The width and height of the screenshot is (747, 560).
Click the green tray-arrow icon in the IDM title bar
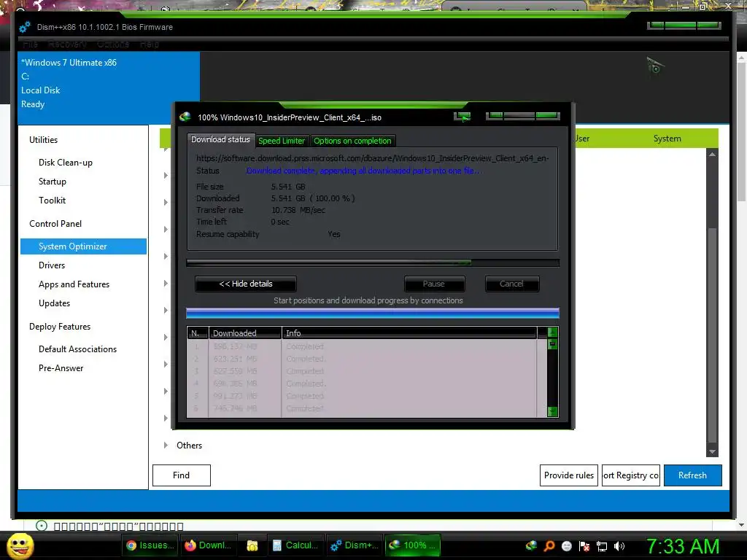point(462,117)
